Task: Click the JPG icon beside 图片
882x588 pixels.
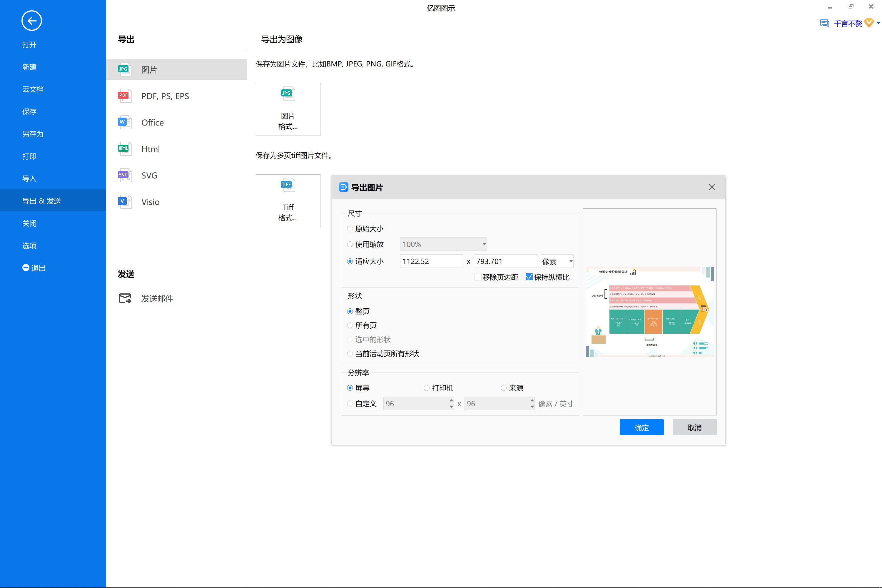Action: click(x=124, y=69)
